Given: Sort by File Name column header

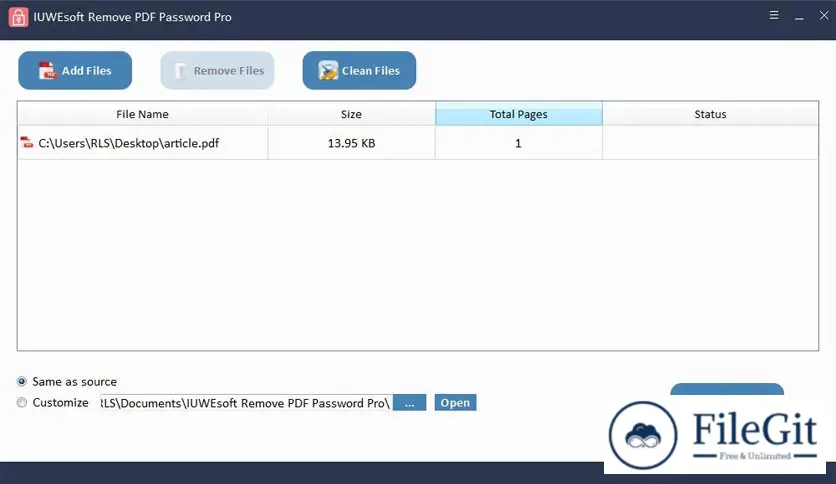Looking at the screenshot, I should (x=142, y=114).
